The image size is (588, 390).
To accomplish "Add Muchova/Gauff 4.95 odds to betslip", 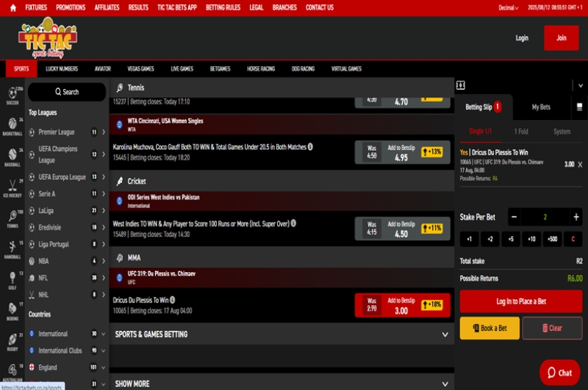I will (x=402, y=153).
